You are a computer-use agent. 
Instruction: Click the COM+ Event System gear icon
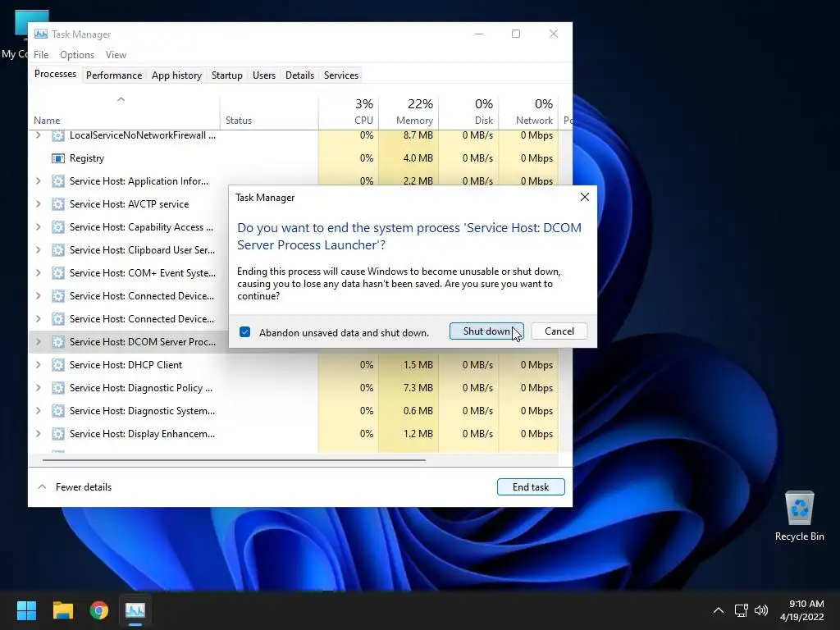[58, 273]
